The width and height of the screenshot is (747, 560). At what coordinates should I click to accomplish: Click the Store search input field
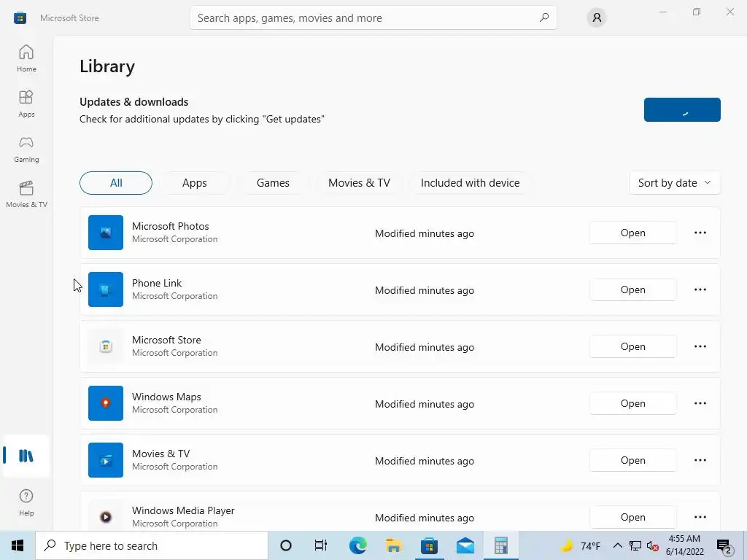(x=373, y=17)
